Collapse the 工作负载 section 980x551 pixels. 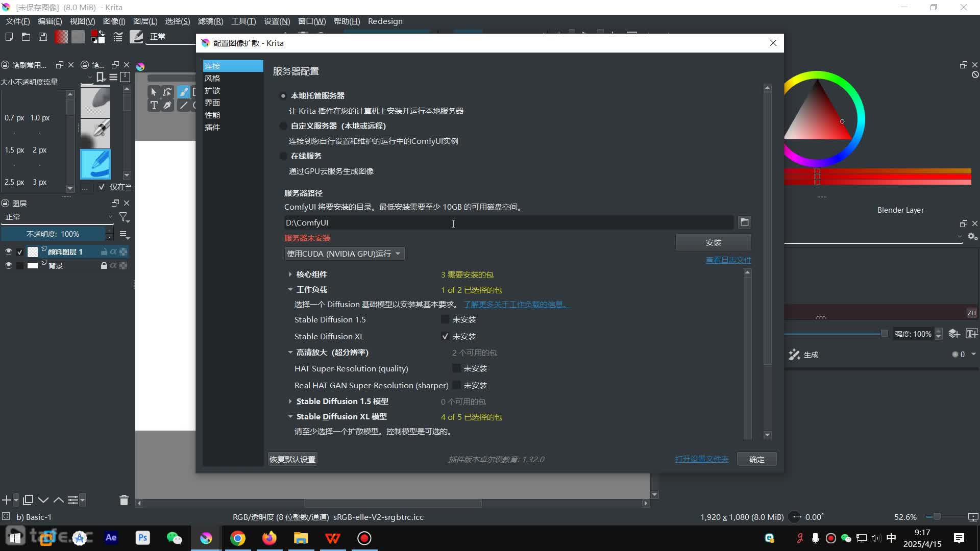click(290, 289)
